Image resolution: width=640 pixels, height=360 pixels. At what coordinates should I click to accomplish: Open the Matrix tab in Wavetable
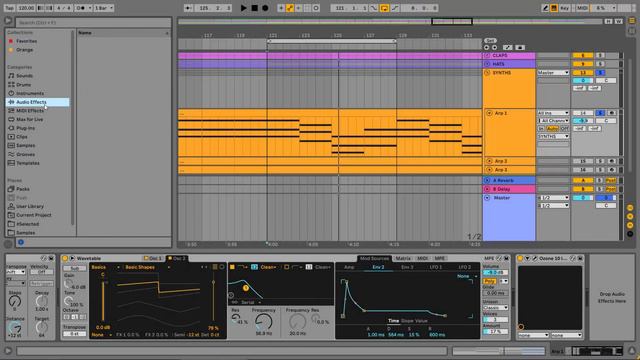pos(403,258)
